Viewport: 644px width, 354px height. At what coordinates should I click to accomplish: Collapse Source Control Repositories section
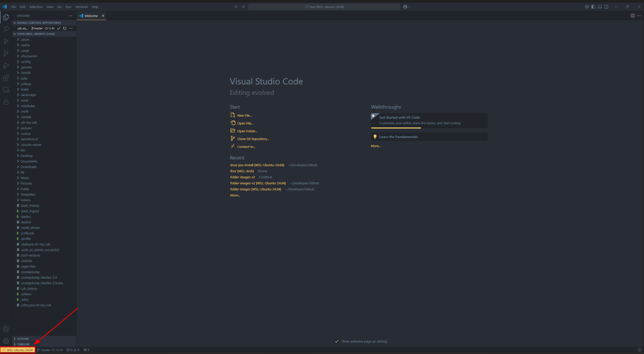point(44,23)
